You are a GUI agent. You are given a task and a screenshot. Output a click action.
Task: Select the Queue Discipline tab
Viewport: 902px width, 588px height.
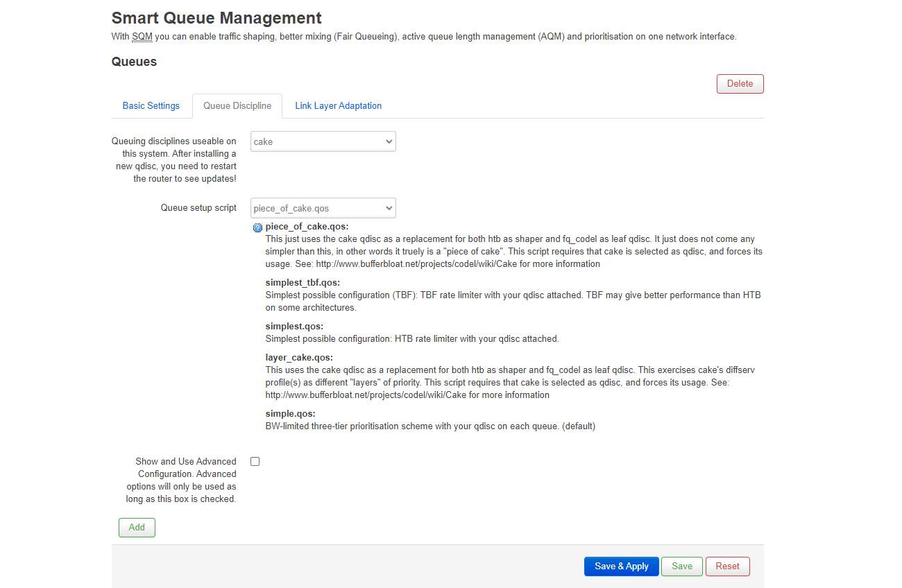pos(237,106)
